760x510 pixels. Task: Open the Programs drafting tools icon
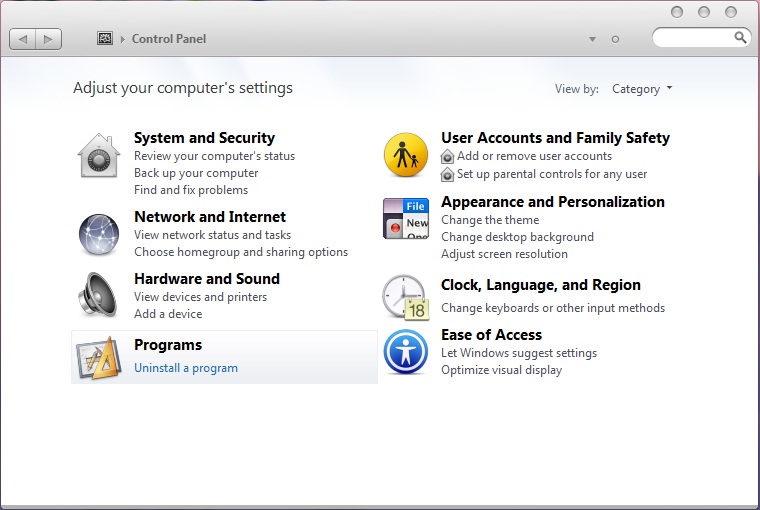click(99, 358)
